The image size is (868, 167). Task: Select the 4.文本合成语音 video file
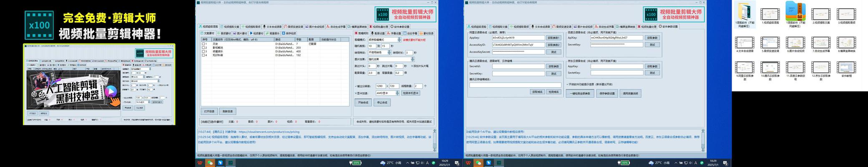(745, 43)
